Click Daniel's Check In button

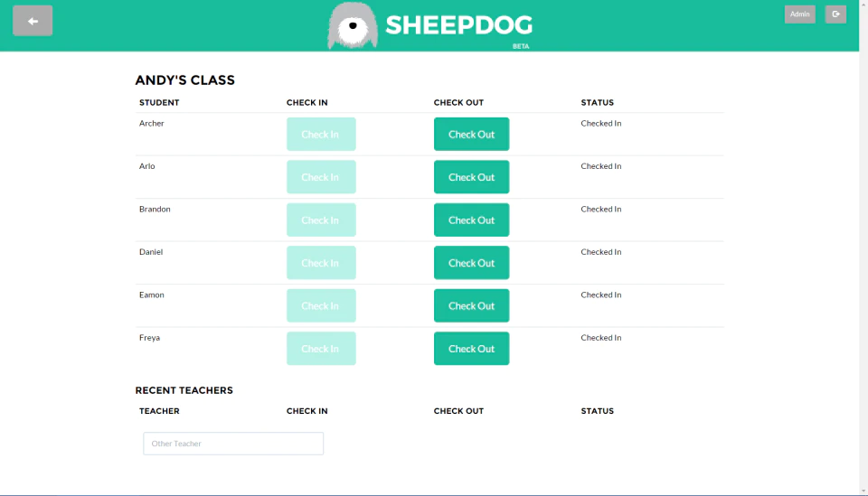pyautogui.click(x=321, y=263)
